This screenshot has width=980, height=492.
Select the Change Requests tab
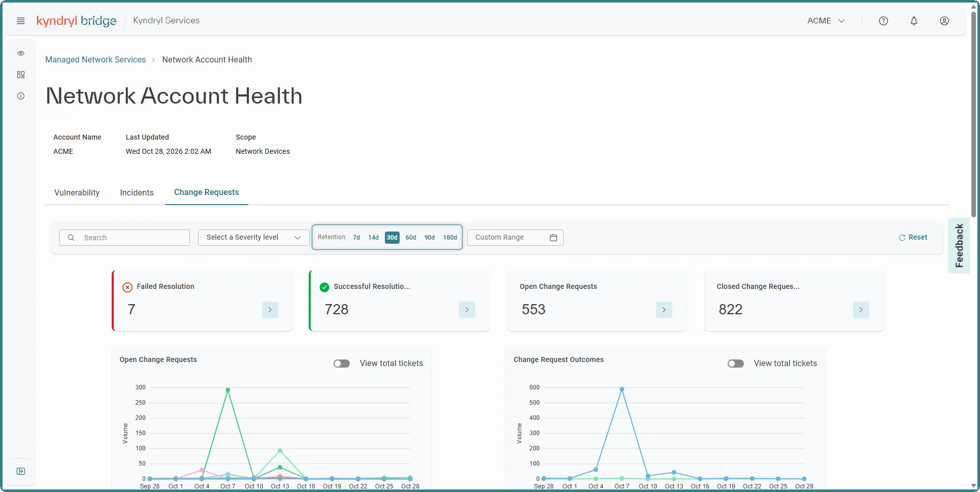pyautogui.click(x=207, y=192)
